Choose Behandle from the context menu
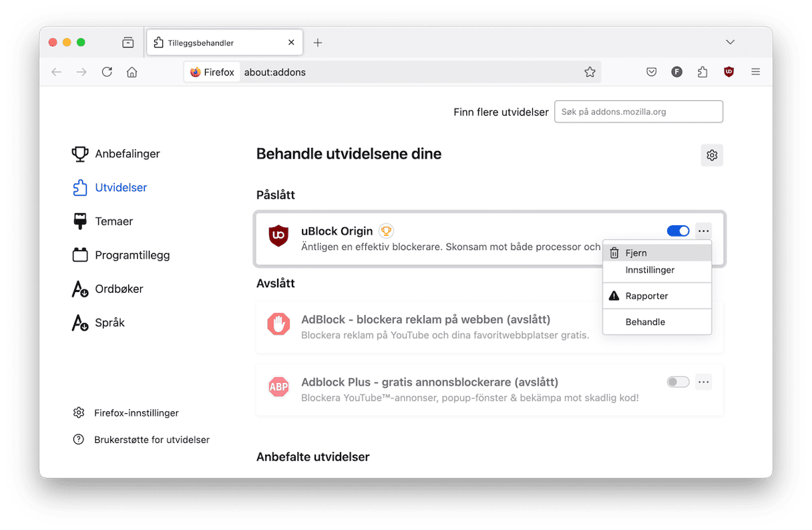The width and height of the screenshot is (812, 530). pos(657,322)
